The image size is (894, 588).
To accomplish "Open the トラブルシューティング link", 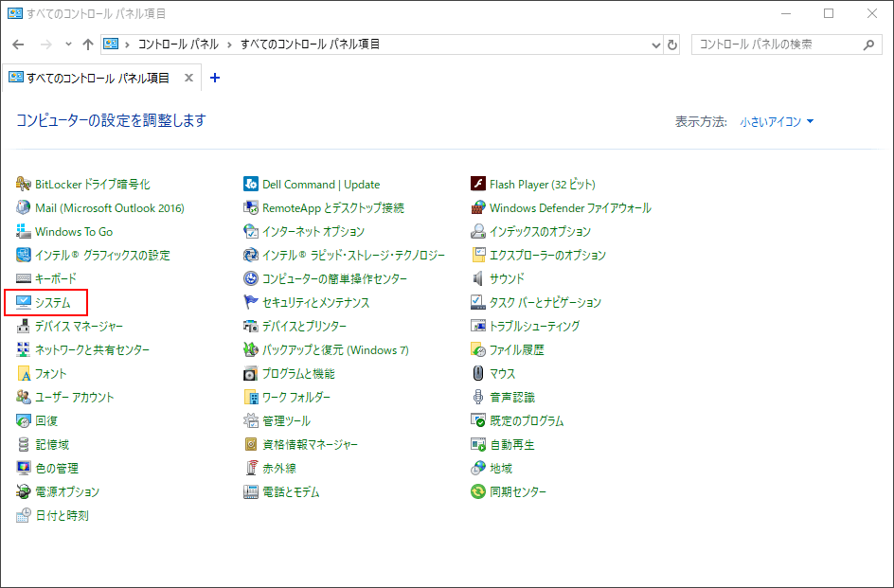I will [534, 327].
